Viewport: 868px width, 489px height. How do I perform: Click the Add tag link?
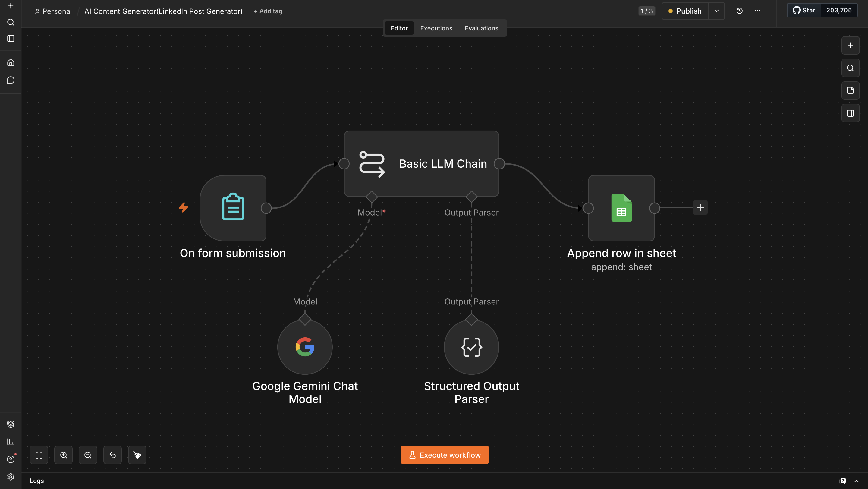[x=268, y=11]
